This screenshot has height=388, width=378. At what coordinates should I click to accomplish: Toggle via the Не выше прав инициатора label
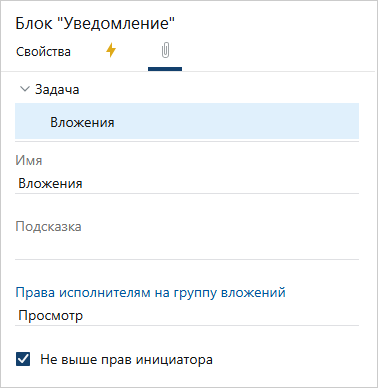coord(126,360)
